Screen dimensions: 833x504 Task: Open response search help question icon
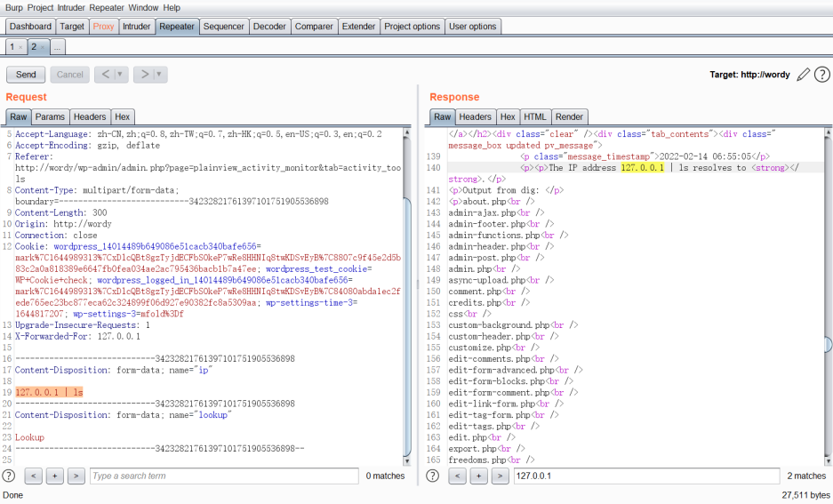click(433, 476)
